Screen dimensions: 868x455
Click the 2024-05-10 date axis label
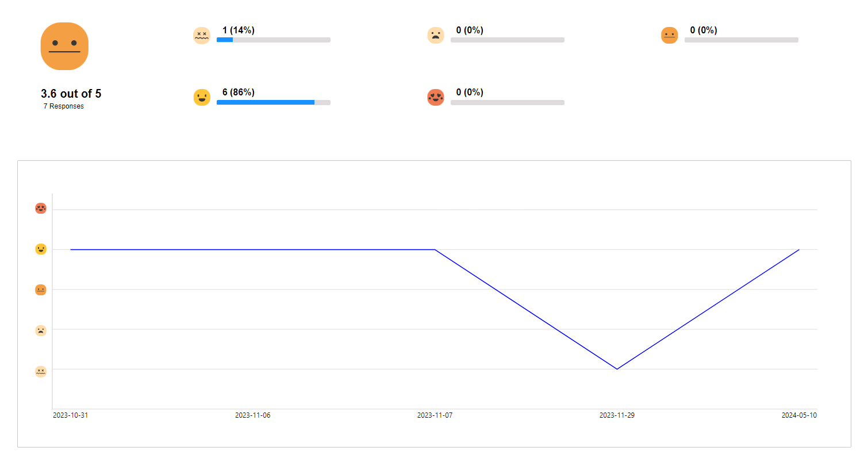[799, 415]
